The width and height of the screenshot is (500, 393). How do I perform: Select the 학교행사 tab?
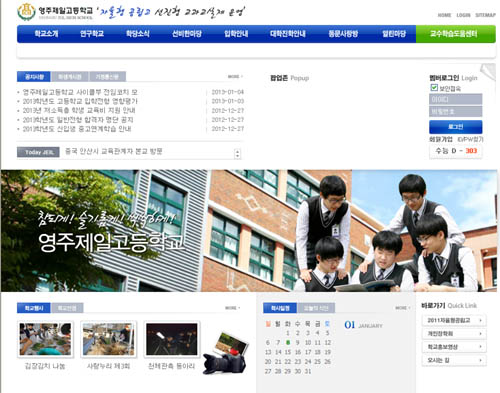pyautogui.click(x=34, y=308)
